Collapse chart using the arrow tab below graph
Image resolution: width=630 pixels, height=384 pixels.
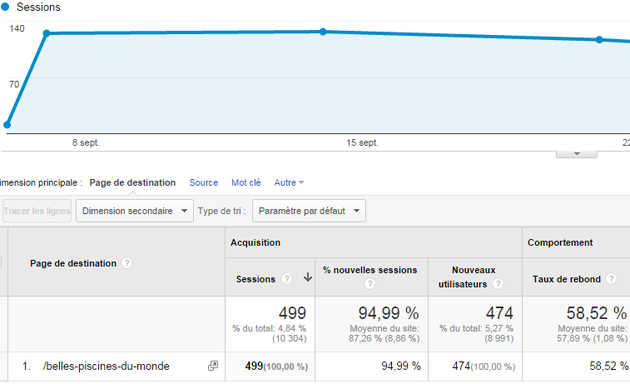point(577,154)
